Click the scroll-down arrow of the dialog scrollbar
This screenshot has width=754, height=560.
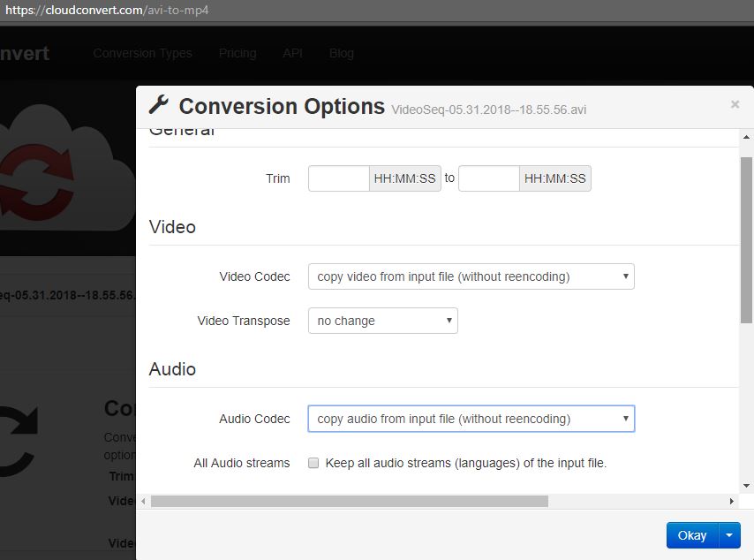747,485
